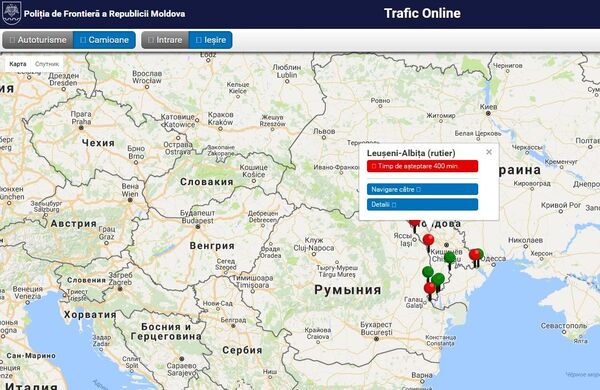Click the Одесса city label
This screenshot has height=390, width=600.
click(x=494, y=259)
